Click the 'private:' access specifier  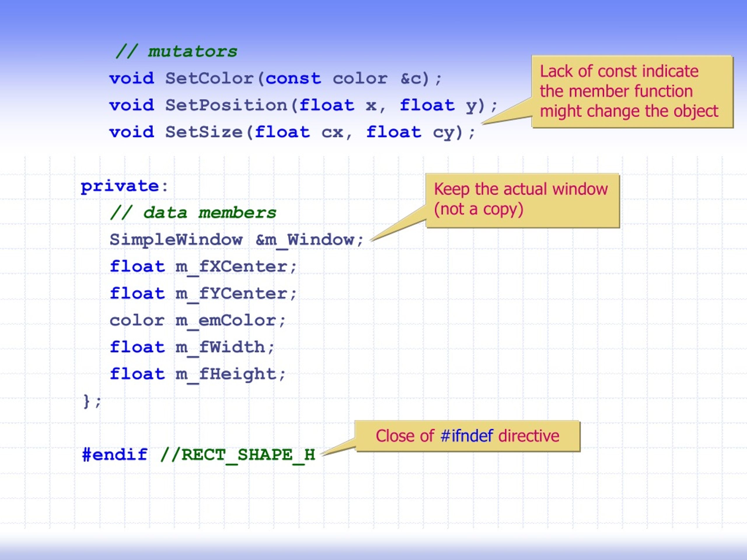124,186
